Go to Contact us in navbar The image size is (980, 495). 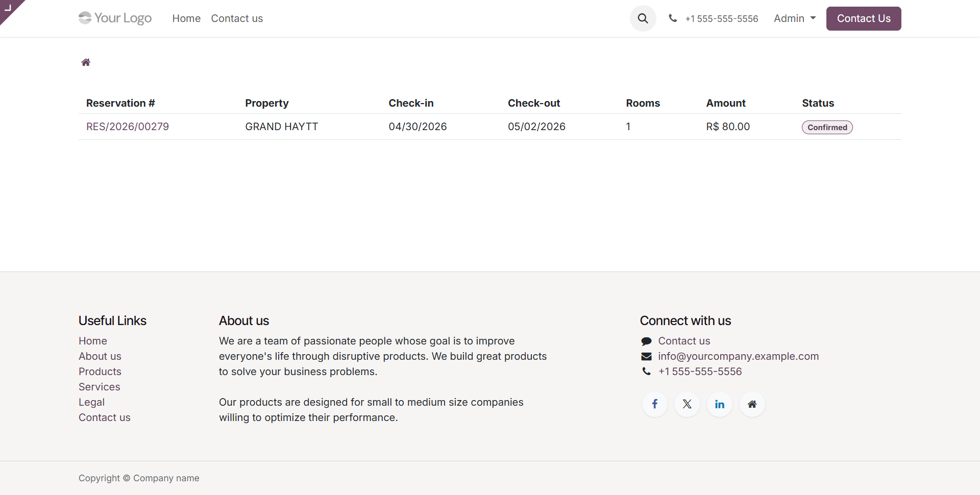237,18
